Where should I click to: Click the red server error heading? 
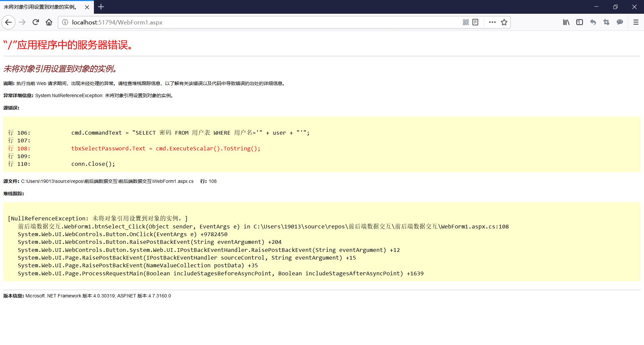[x=68, y=45]
